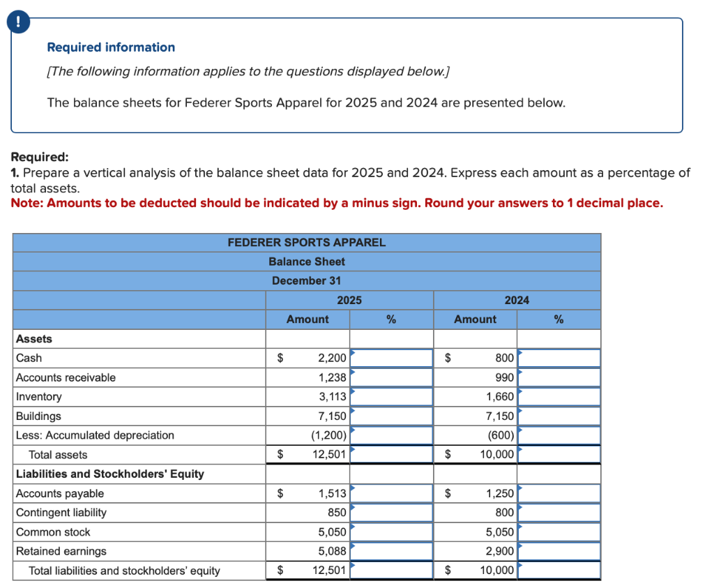Click the 2025 Retained earnings amount 5,088
The height and width of the screenshot is (588, 714).
pos(332,551)
